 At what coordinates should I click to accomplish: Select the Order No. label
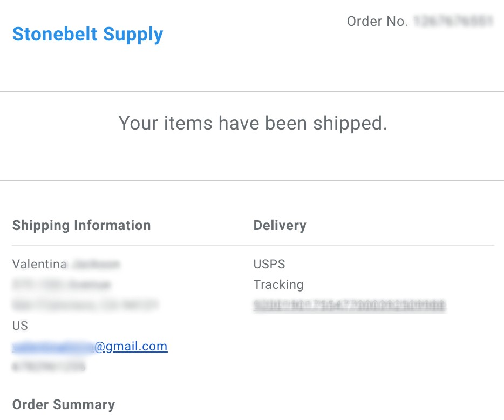377,21
